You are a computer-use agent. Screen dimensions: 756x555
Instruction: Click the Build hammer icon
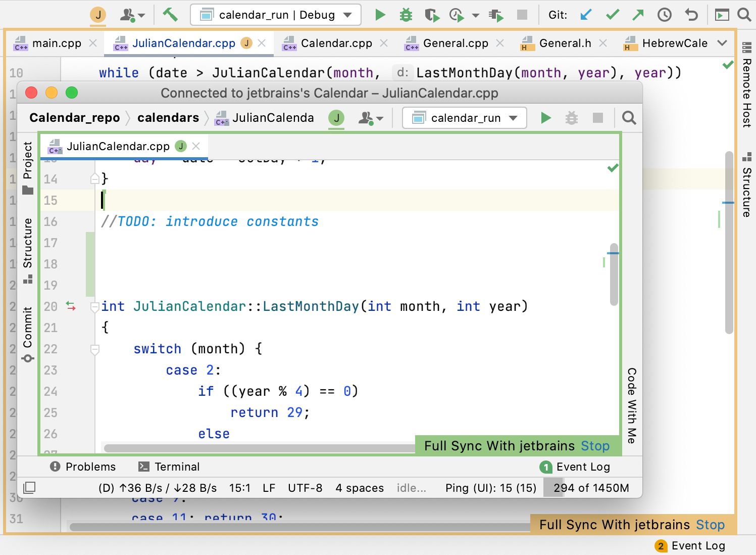[170, 15]
